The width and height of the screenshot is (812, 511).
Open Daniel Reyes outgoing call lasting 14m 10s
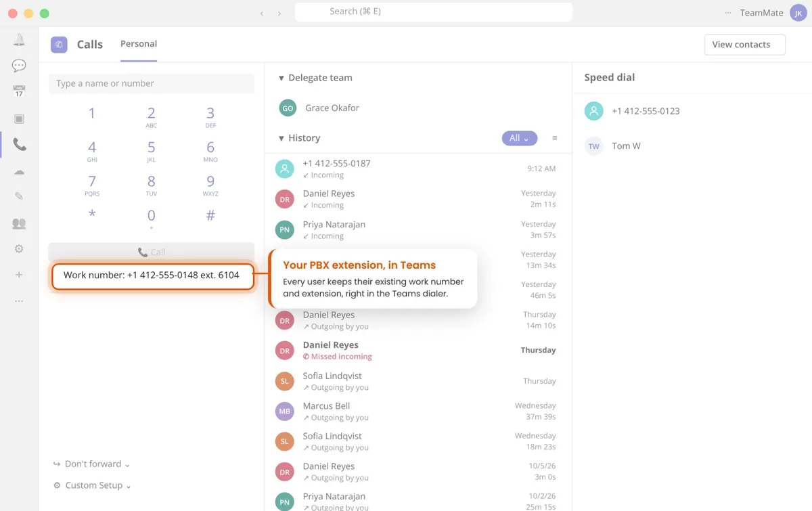coord(418,320)
